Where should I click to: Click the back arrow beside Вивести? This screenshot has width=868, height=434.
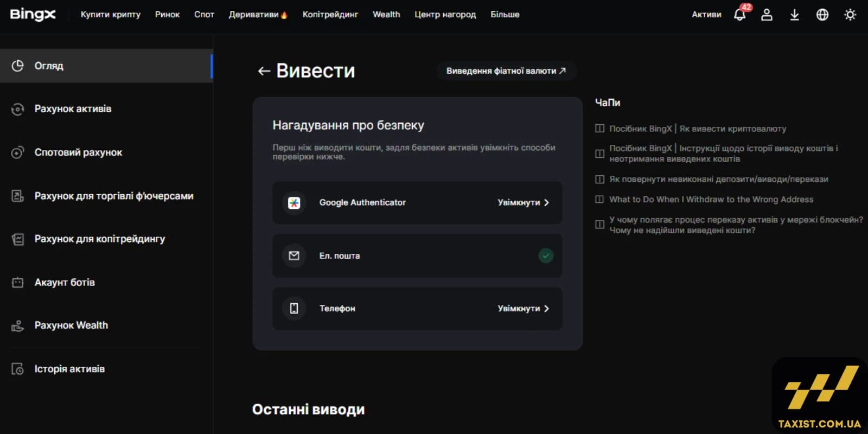264,71
